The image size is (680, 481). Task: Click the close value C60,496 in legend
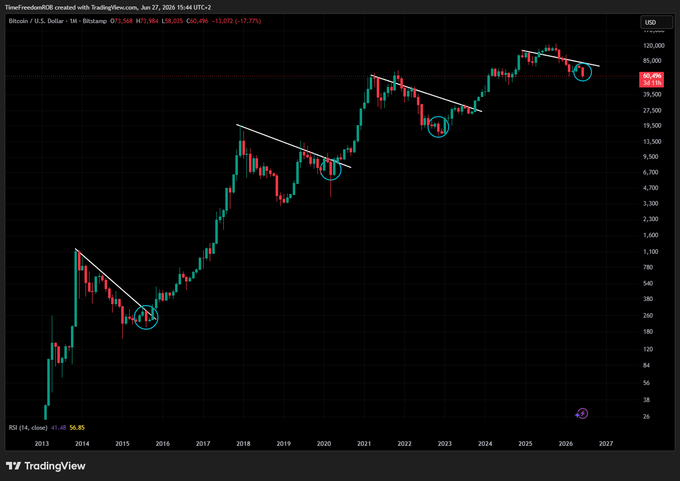(x=197, y=21)
